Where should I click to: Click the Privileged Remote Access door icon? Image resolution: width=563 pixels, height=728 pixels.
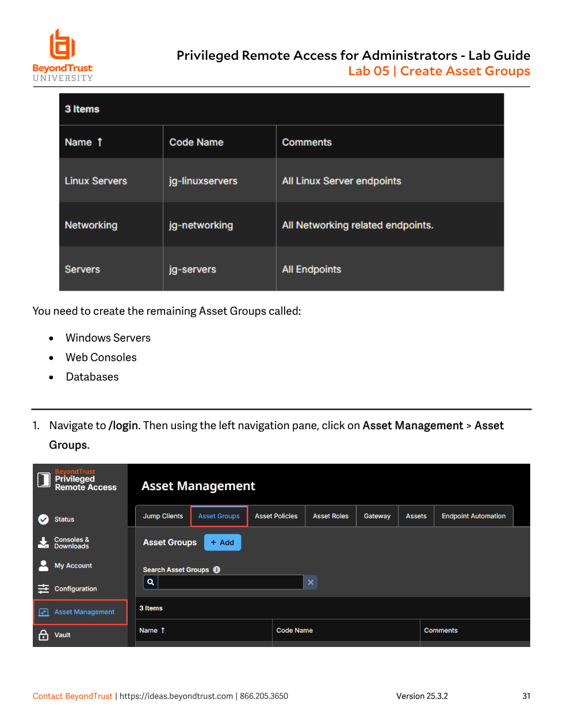click(x=44, y=480)
